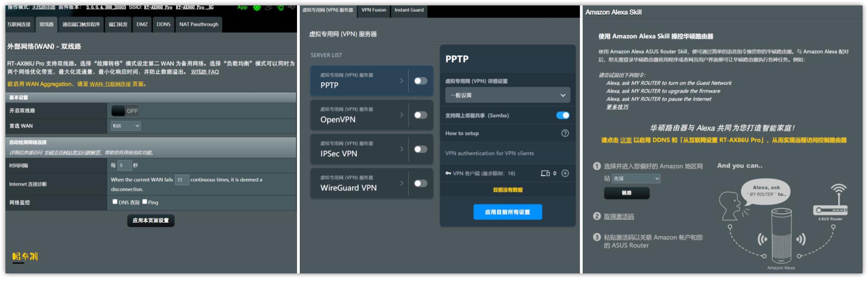Open the 更多技巧 link
Viewport: 868px width, 287px height.
coord(617,107)
